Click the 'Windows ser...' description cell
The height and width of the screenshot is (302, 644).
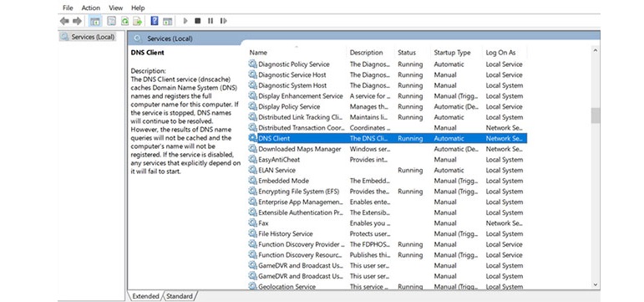[x=370, y=149]
